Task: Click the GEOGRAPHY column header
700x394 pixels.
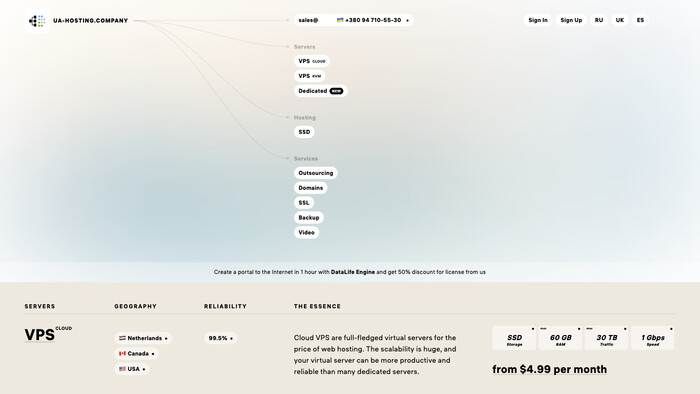Action: click(135, 307)
